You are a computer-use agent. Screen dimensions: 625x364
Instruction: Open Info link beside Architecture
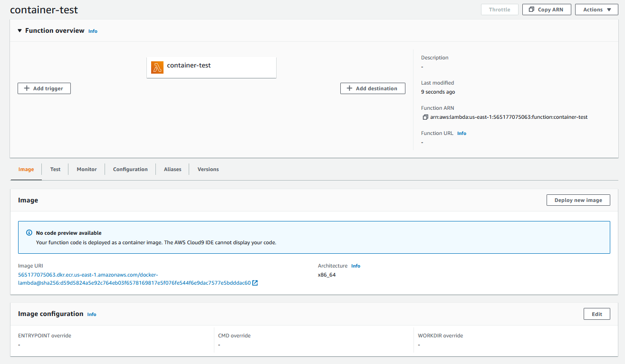pos(356,266)
